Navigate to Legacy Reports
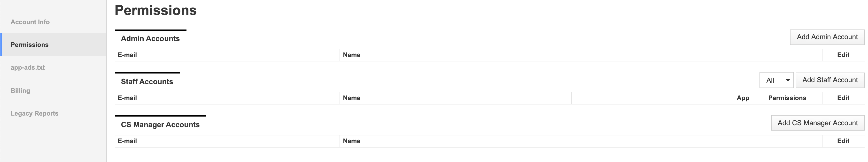The width and height of the screenshot is (868, 162). pos(34,113)
